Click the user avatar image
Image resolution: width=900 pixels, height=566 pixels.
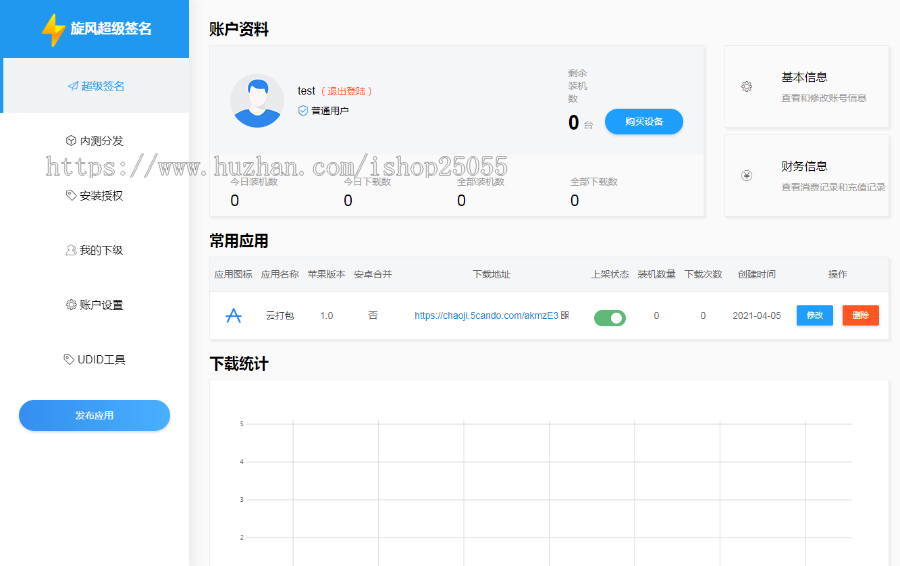pyautogui.click(x=257, y=101)
